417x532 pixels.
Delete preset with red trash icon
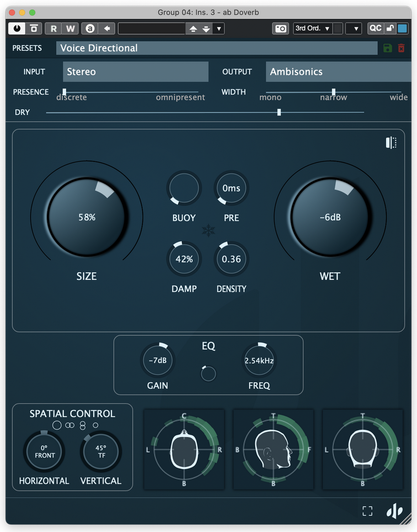click(401, 48)
